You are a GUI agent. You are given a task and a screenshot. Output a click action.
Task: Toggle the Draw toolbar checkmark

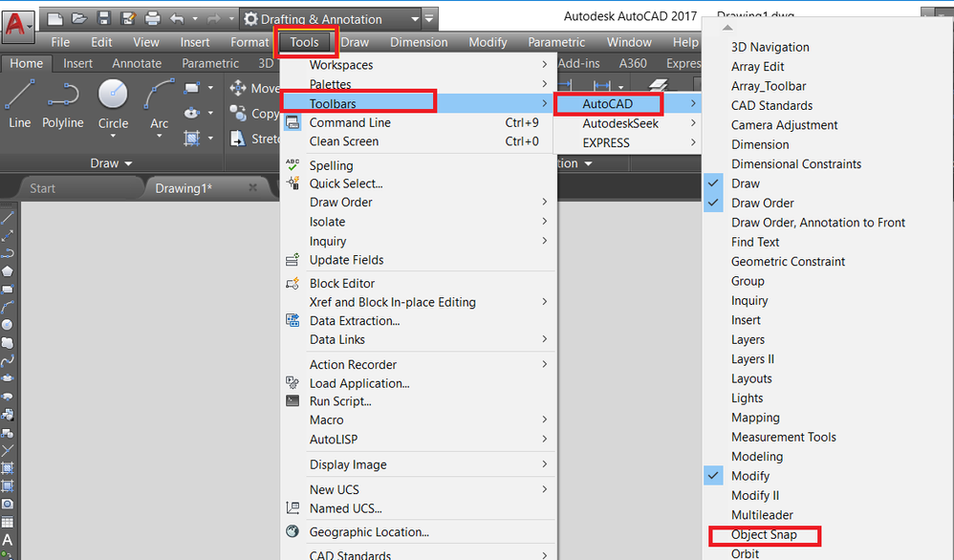tap(713, 183)
